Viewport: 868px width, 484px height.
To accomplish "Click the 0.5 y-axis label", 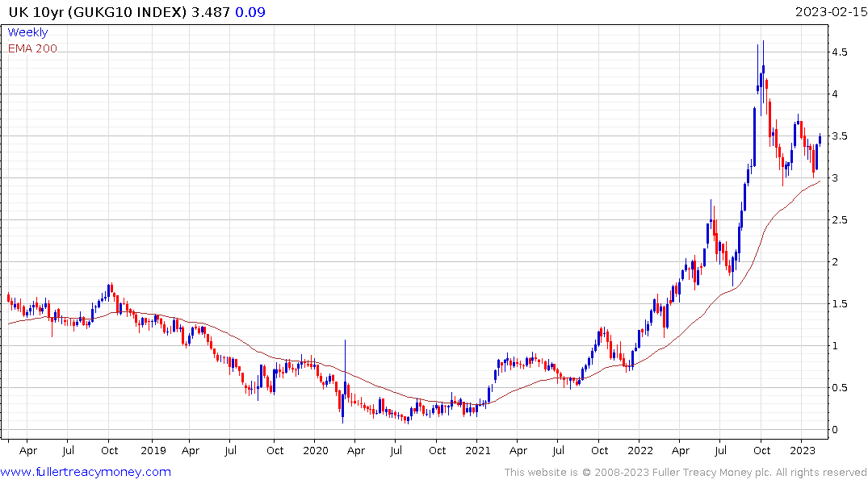I will tap(839, 388).
